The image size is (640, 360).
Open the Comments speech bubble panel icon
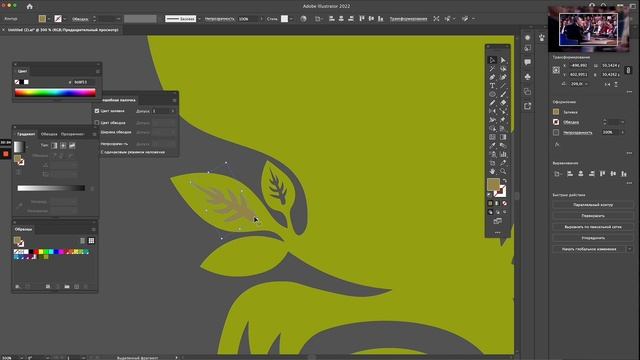tap(528, 62)
